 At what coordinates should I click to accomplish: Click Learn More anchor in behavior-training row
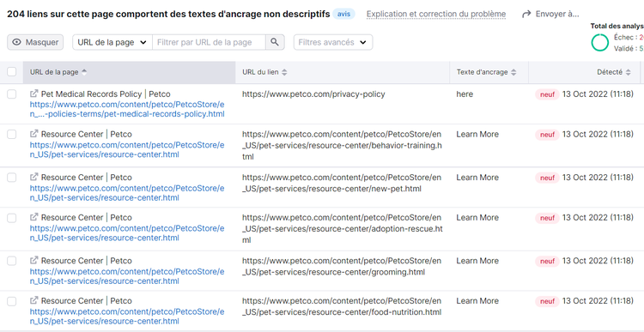pos(477,134)
